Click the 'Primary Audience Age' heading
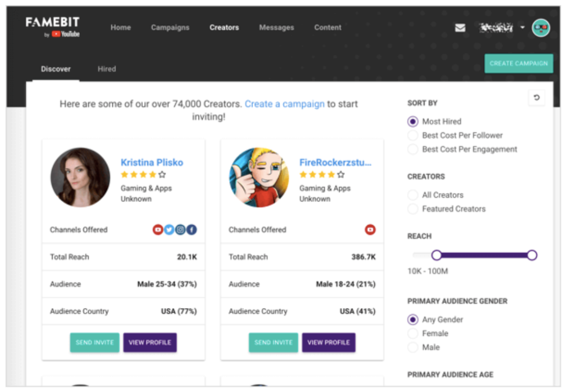The width and height of the screenshot is (567, 392). 450,375
